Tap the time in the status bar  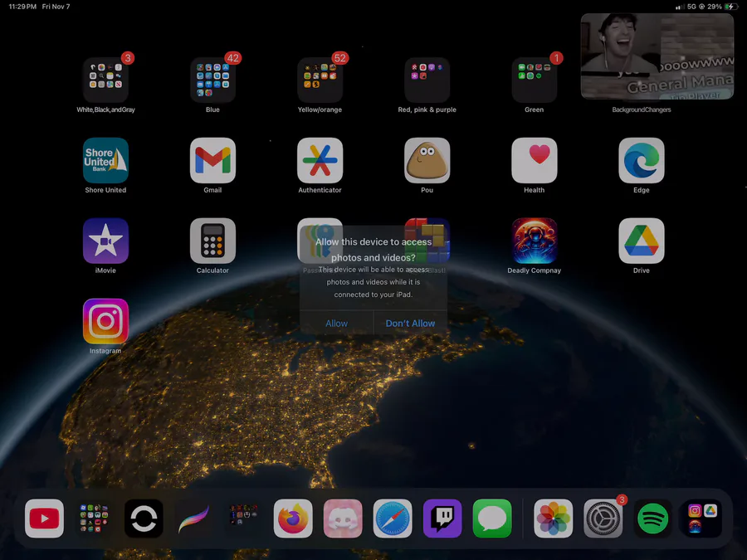[x=22, y=7]
